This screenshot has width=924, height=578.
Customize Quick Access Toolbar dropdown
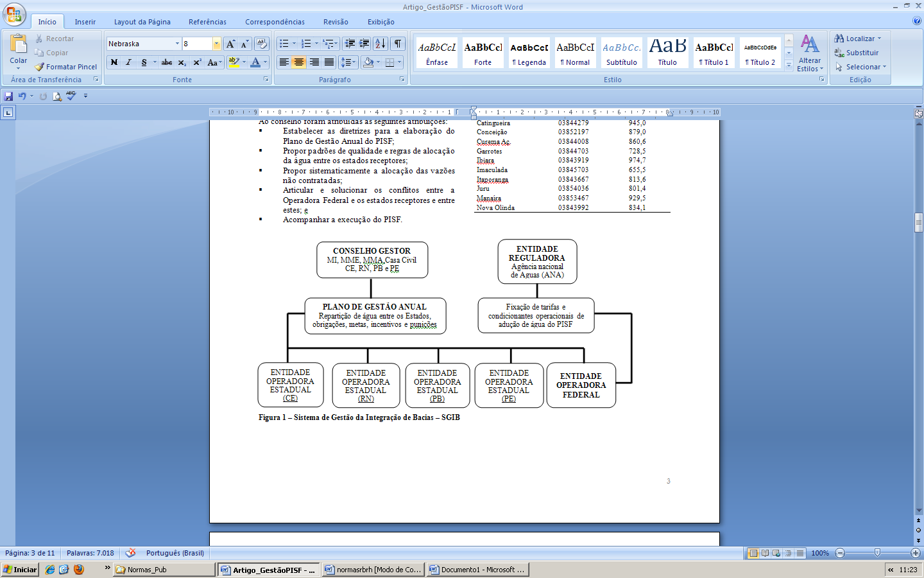(85, 96)
